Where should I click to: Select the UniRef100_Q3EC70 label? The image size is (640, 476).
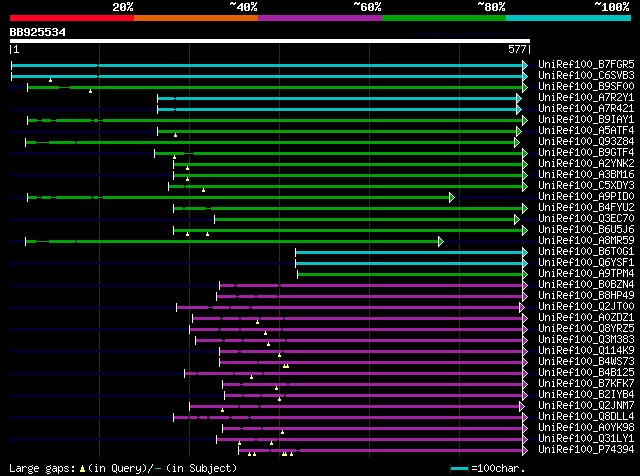point(586,219)
